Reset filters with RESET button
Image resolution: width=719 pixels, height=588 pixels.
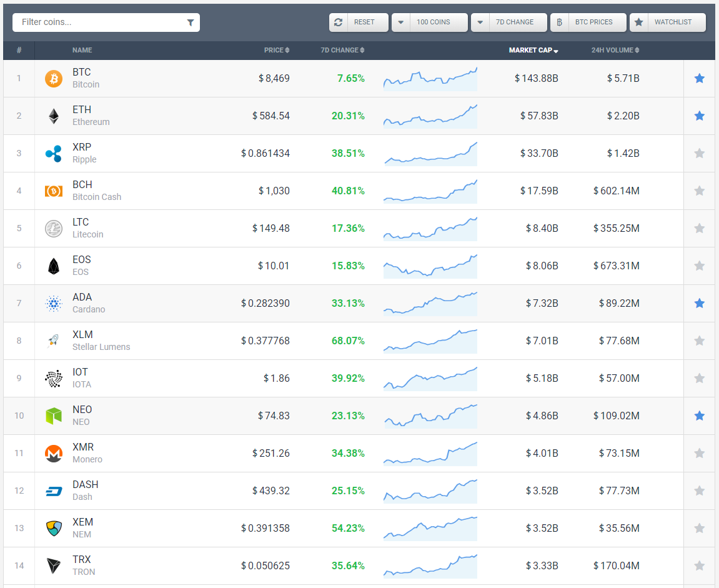(359, 22)
